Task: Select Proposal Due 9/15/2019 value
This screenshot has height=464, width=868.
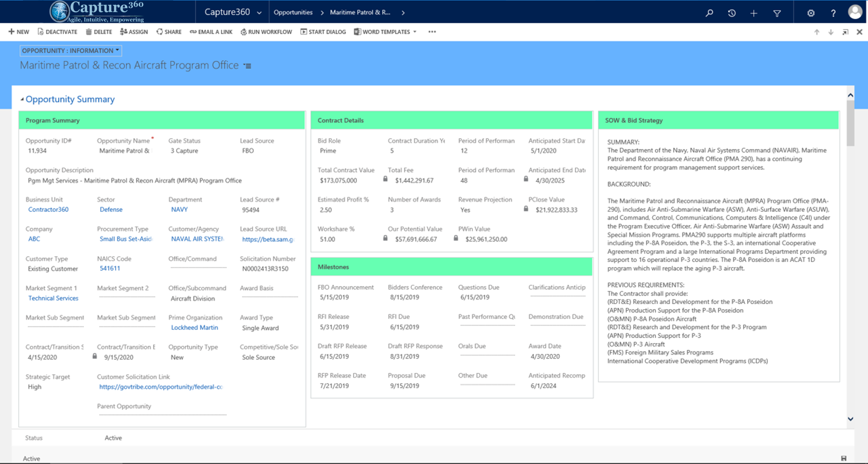Action: click(x=404, y=386)
